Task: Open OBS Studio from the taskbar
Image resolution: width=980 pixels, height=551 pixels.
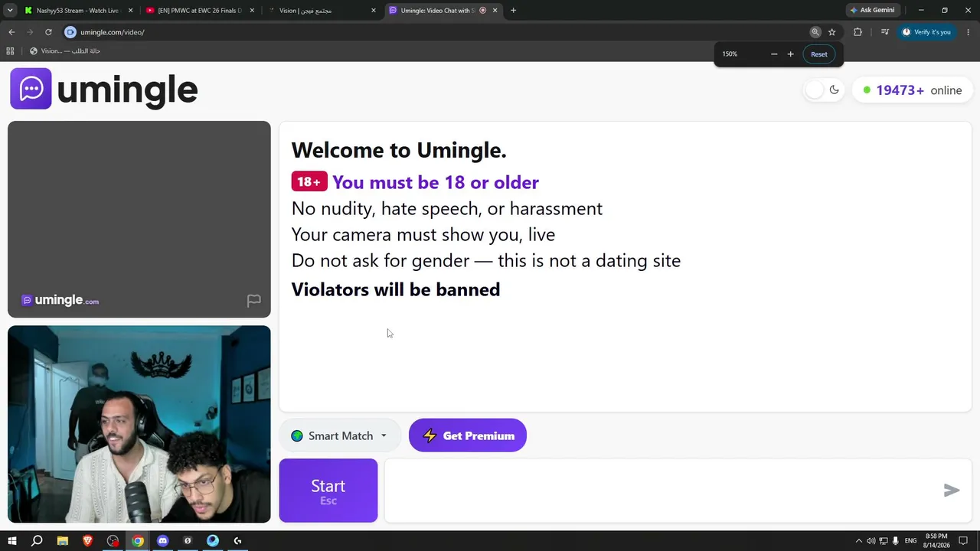Action: click(113, 541)
